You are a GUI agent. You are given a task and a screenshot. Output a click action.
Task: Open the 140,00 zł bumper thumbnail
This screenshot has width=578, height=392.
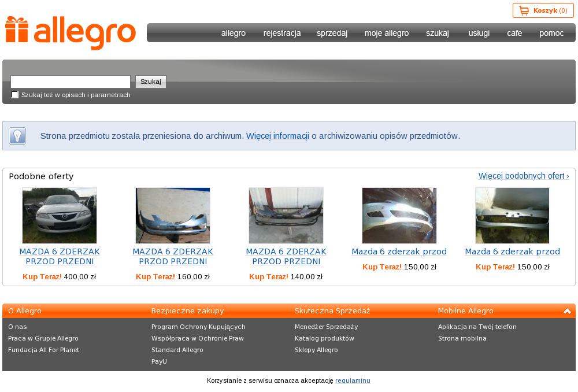(286, 215)
